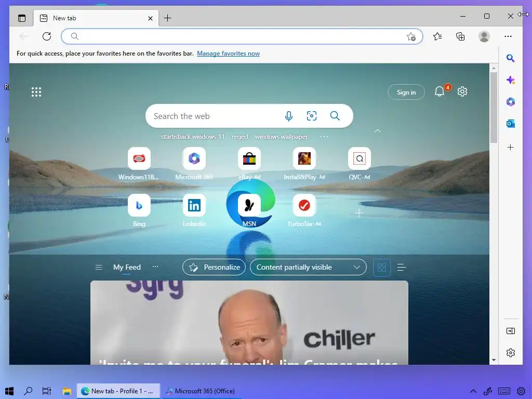532x399 pixels.
Task: Show hidden system tray icons chevron
Action: pos(473,391)
